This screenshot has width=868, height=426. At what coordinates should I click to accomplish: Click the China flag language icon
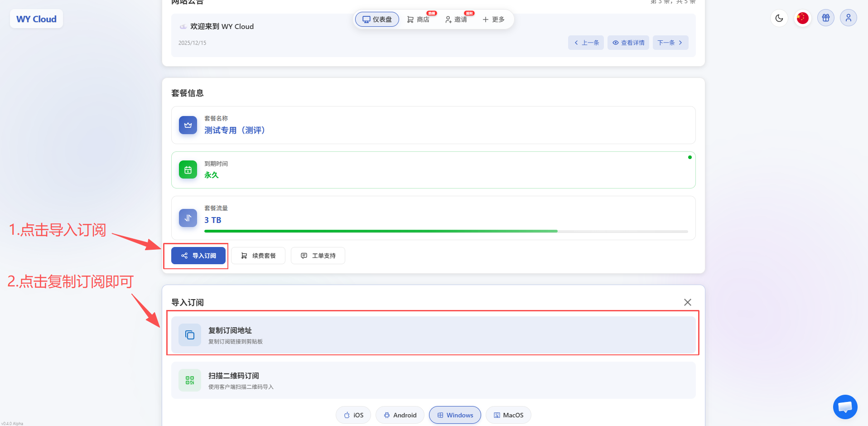(802, 18)
